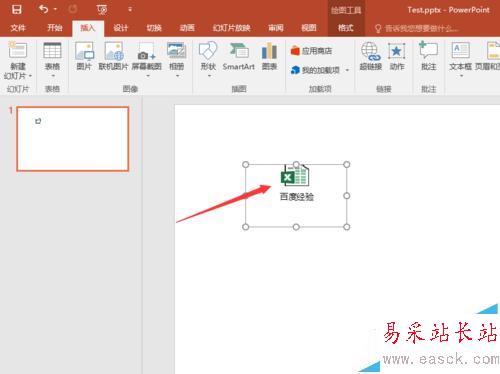Image resolution: width=500 pixels, height=374 pixels.
Task: Open the 切换 (Transitions) tab
Action: tap(154, 28)
